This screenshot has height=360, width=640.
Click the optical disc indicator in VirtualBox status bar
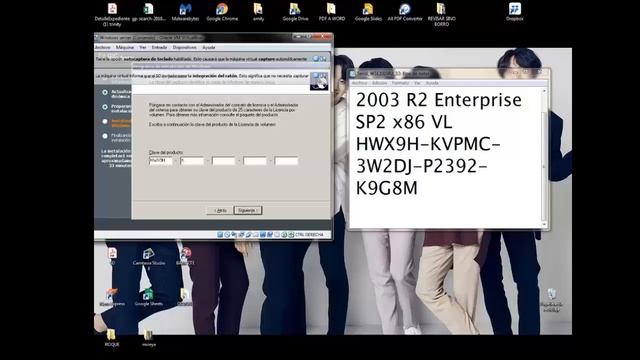click(x=227, y=235)
